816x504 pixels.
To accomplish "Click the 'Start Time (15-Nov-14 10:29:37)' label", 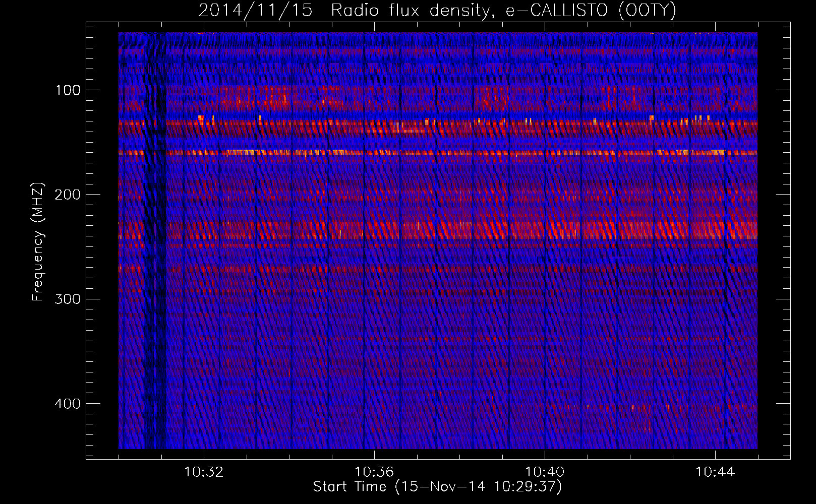I will 437,487.
